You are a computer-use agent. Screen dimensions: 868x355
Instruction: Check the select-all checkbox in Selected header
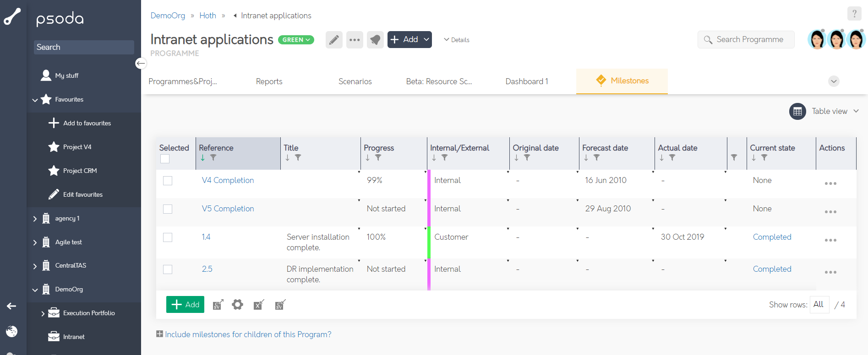[x=165, y=159]
